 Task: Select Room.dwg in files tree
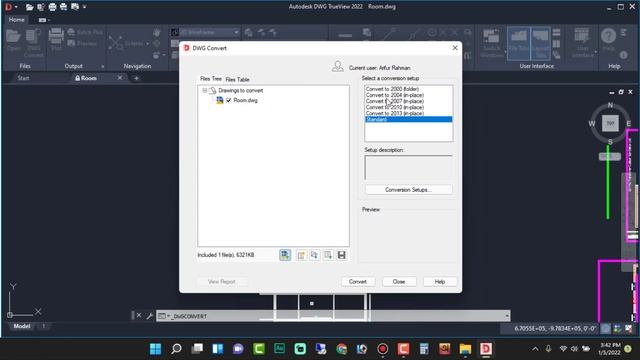(245, 100)
